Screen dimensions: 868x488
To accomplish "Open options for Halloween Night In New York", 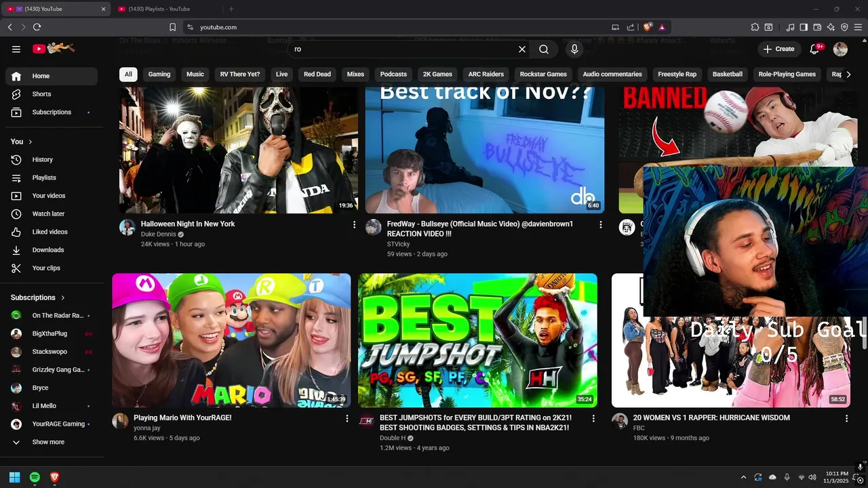I will click(354, 224).
